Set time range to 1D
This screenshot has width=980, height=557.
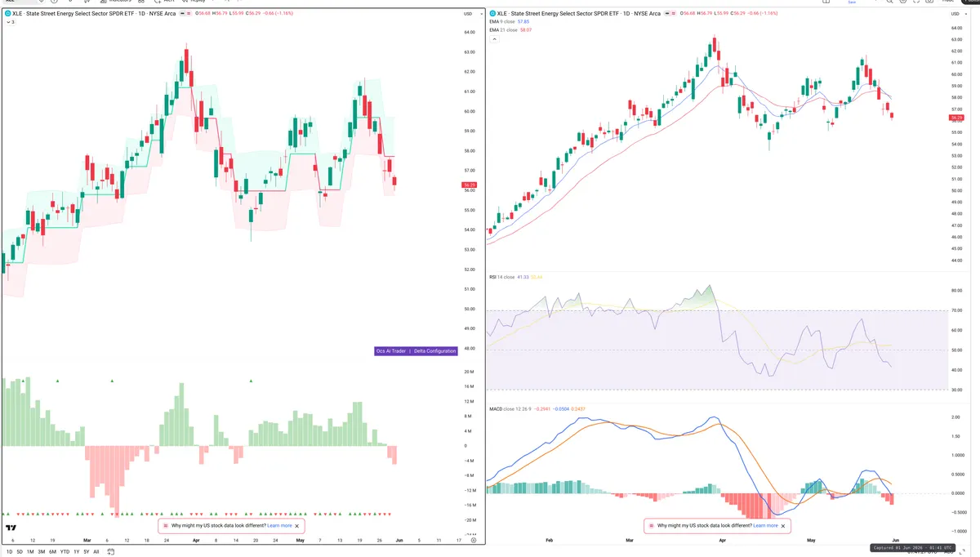tap(9, 551)
